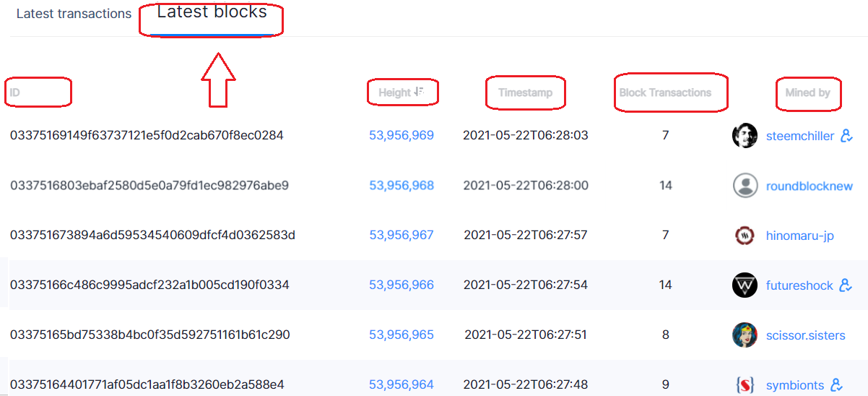The width and height of the screenshot is (868, 396).
Task: Click transaction count 14 in futureshock row
Action: click(665, 285)
